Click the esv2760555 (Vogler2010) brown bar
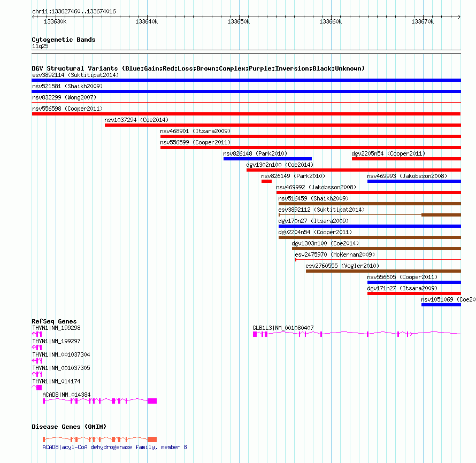The width and height of the screenshot is (476, 463). (x=383, y=271)
